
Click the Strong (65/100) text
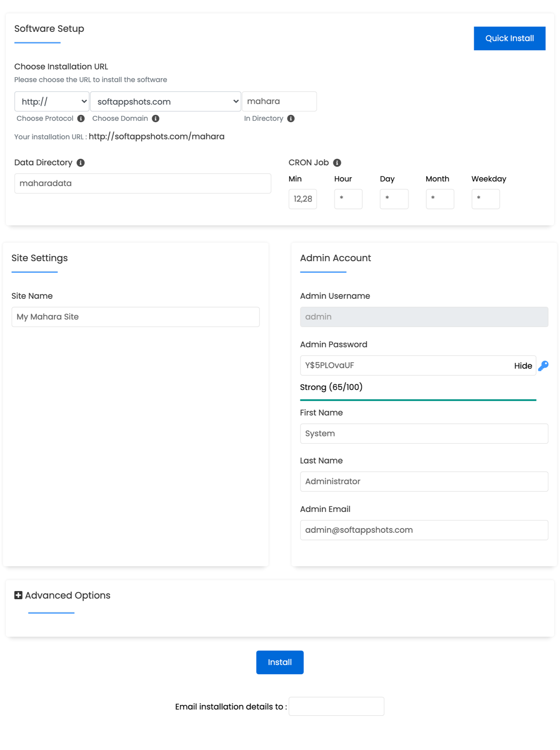point(331,387)
